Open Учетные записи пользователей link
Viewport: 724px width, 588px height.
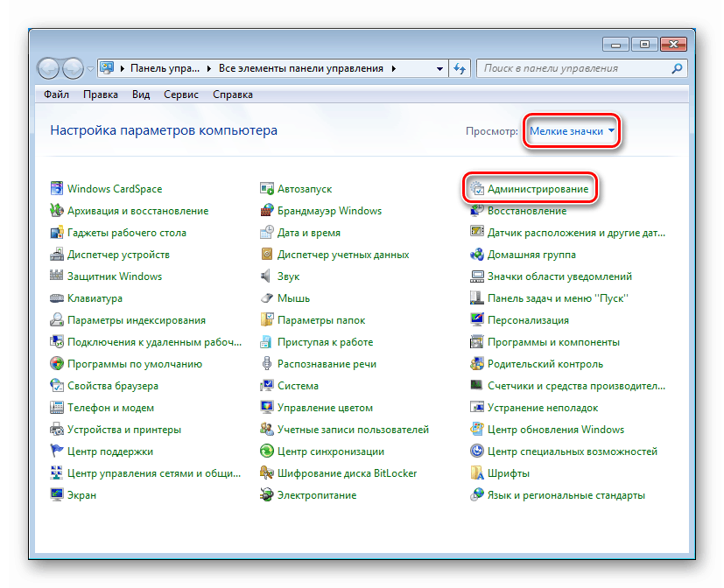pos(353,430)
